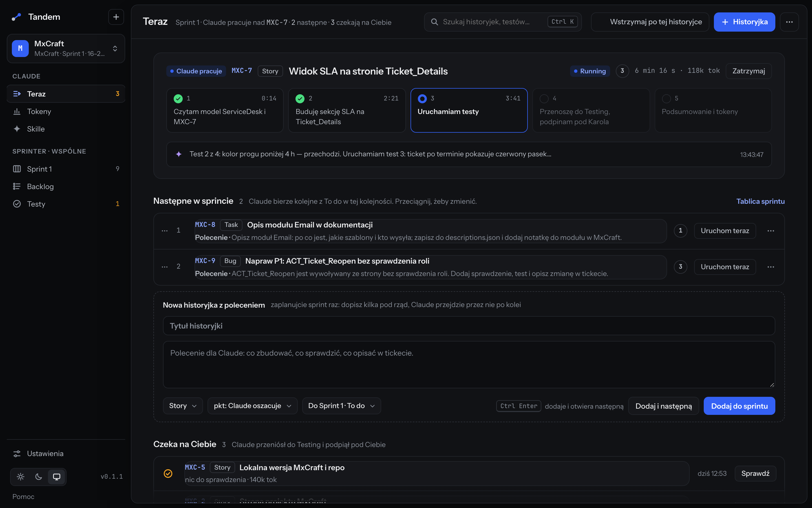Select step 2 Buduję sekcję SLA card

tap(347, 110)
